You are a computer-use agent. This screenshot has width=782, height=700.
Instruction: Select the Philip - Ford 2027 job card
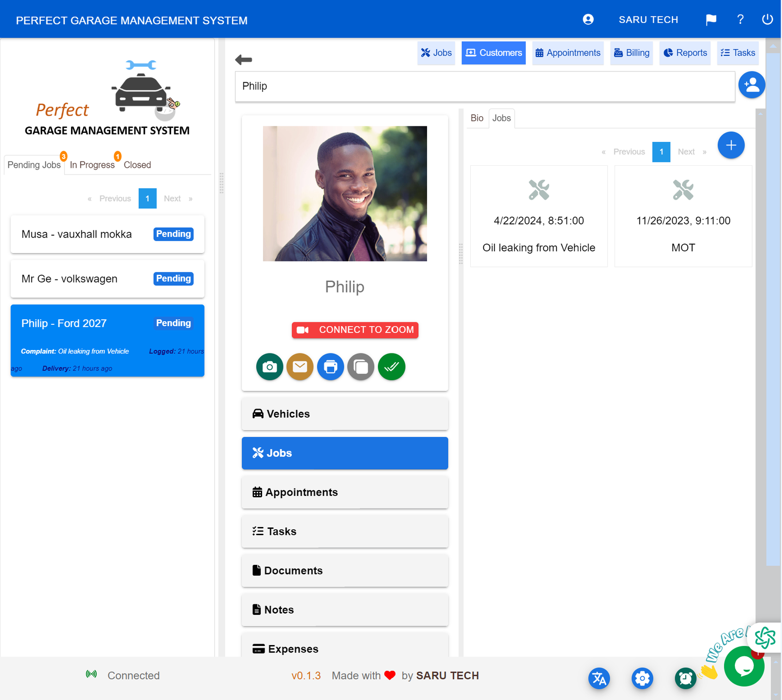click(x=107, y=340)
